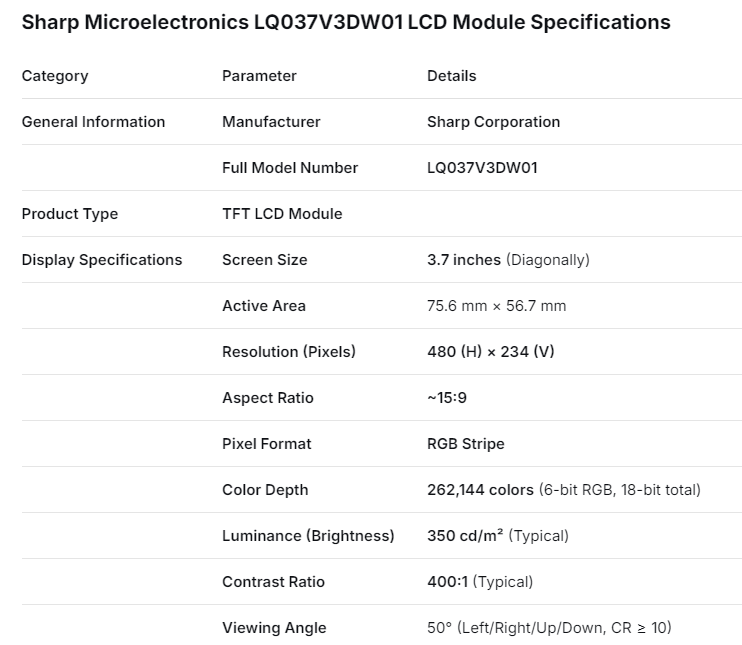Viewport: 742px width, 645px height.
Task: Click the LQ037V3DW01 model number value
Action: tap(482, 168)
